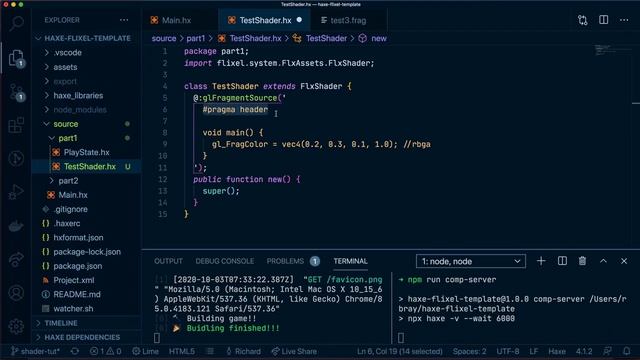This screenshot has height=360, width=640.
Task: Split the editor to the right
Action: coord(603,20)
